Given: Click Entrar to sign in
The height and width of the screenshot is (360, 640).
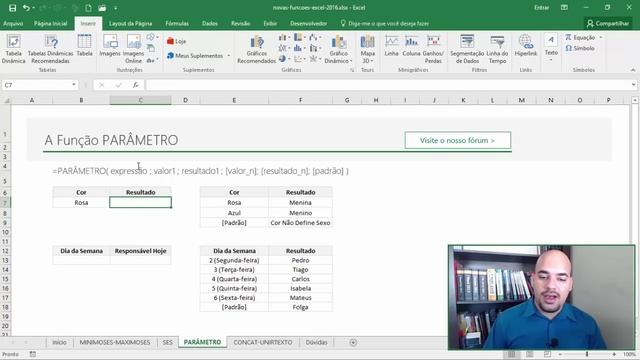Looking at the screenshot, I should click(x=542, y=8).
